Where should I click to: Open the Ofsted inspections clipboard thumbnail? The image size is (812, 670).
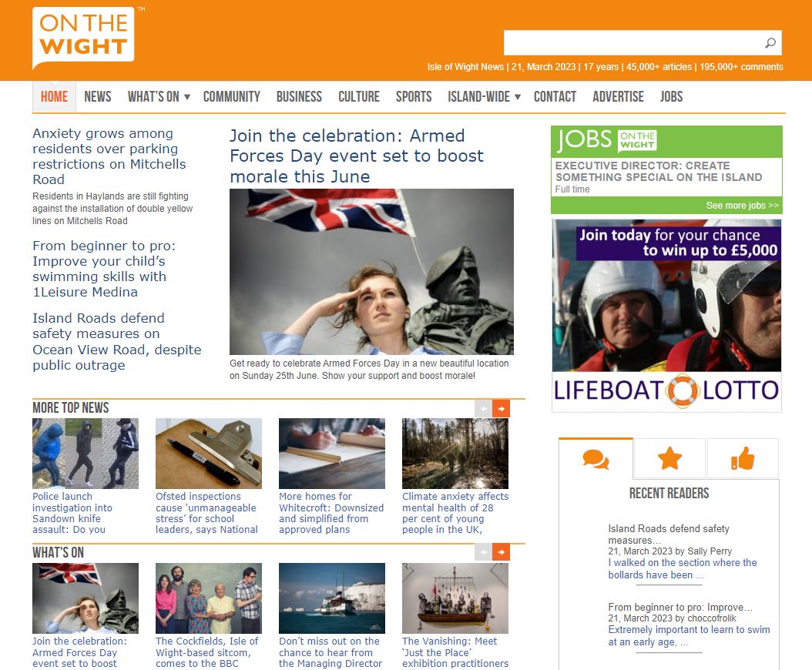pos(209,454)
